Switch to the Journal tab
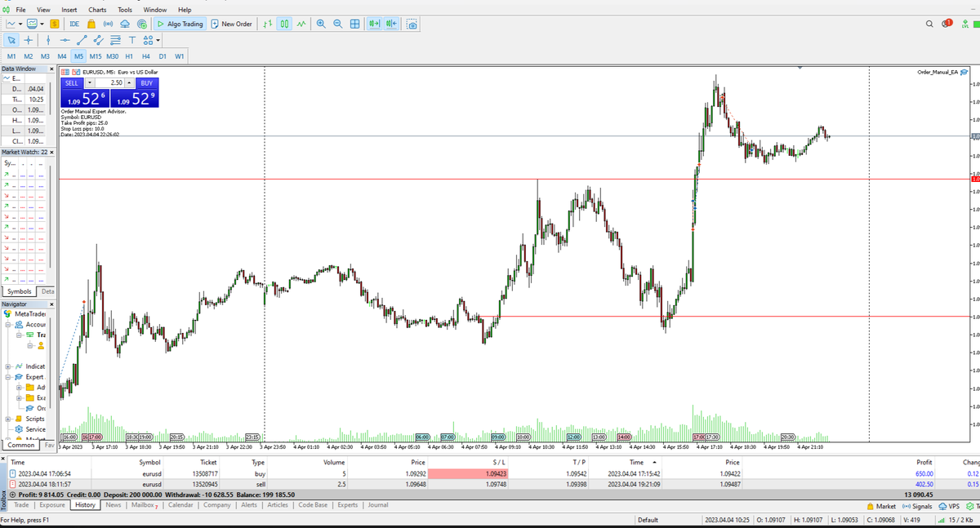The image size is (980, 528). click(378, 505)
